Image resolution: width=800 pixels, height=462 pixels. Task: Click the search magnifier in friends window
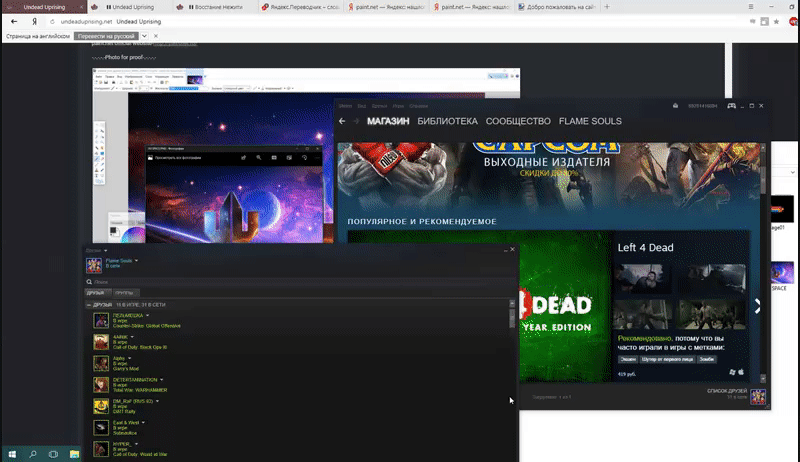(x=89, y=281)
